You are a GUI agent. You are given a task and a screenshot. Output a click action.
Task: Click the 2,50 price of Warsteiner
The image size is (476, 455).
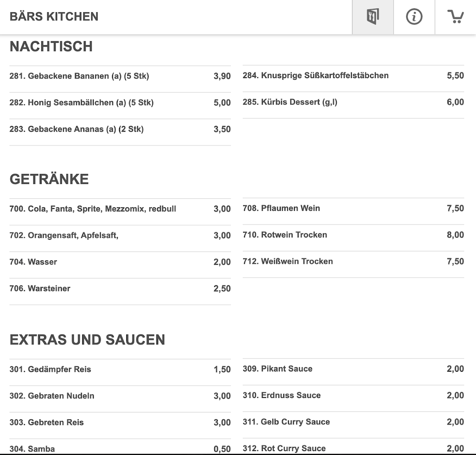coord(222,289)
